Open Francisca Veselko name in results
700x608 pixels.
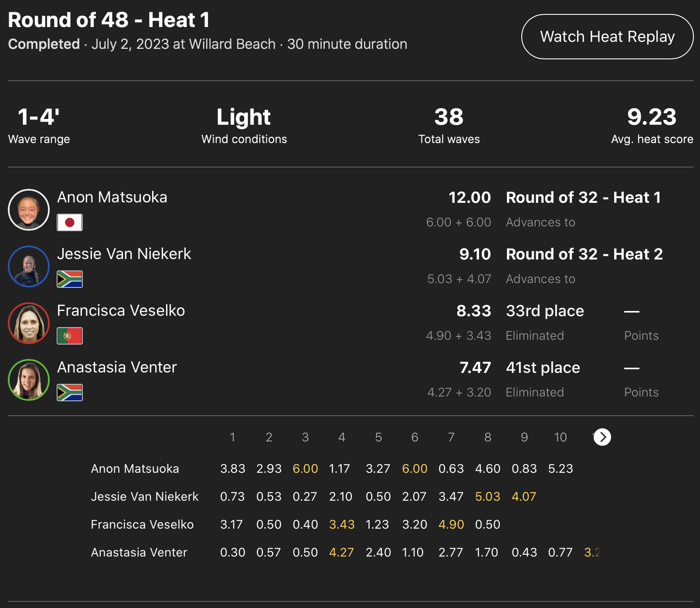[x=121, y=311]
